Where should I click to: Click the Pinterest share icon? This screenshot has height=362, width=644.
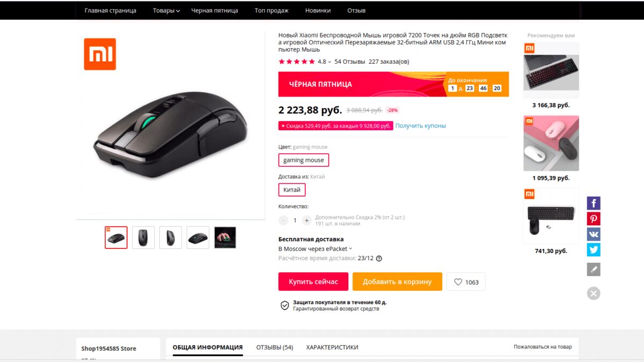(593, 219)
